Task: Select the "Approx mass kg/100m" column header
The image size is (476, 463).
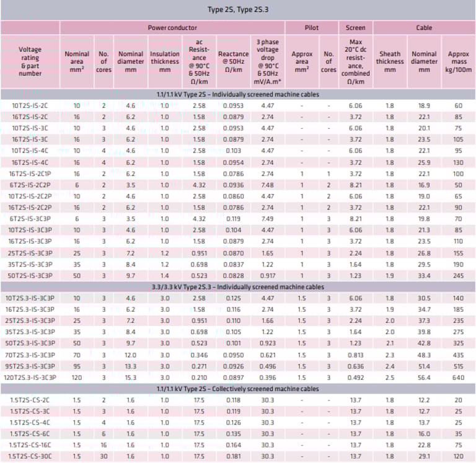Action: (x=458, y=61)
